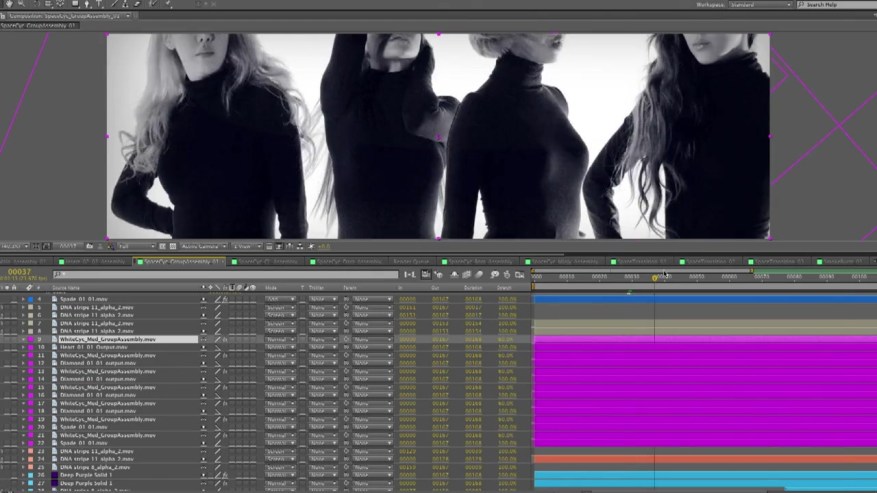This screenshot has width=877, height=493.
Task: Click the 00037 current time display
Action: [20, 271]
